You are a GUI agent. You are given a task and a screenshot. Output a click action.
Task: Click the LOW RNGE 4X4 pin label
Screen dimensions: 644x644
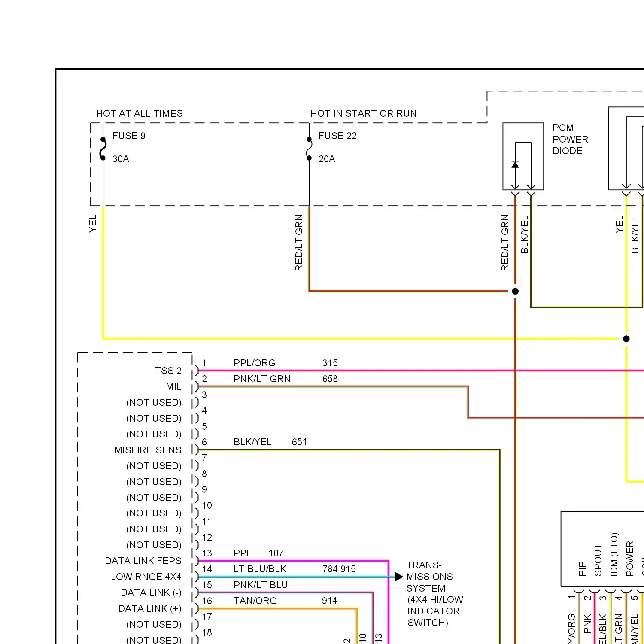146,577
